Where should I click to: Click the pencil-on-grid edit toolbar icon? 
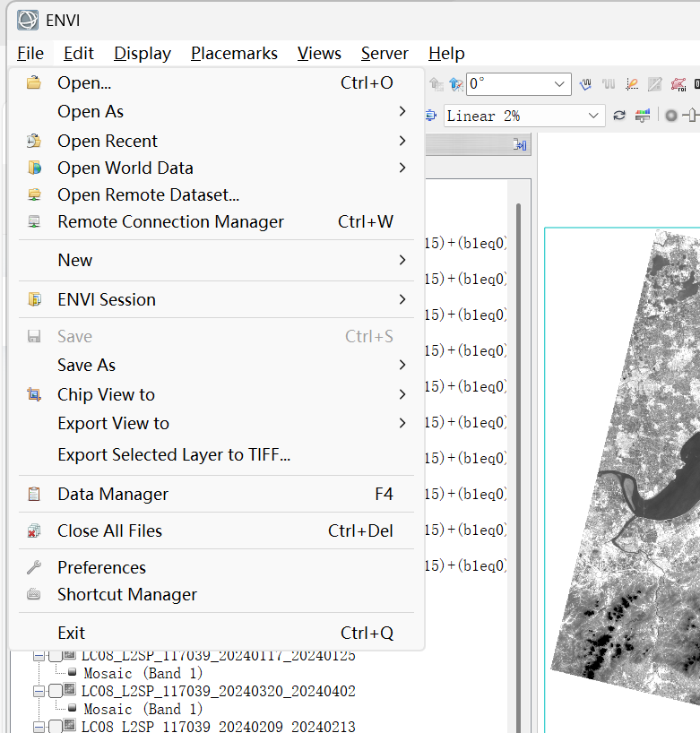coord(654,84)
